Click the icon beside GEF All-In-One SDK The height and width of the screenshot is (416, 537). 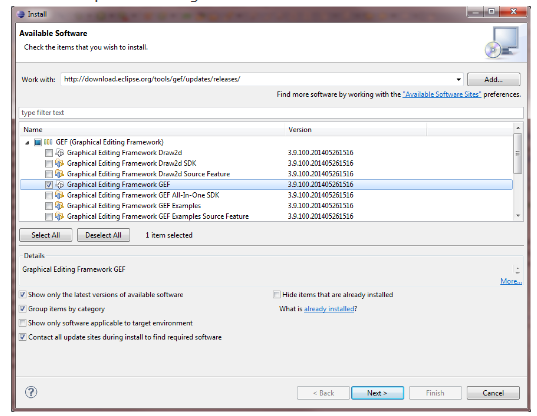click(60, 195)
